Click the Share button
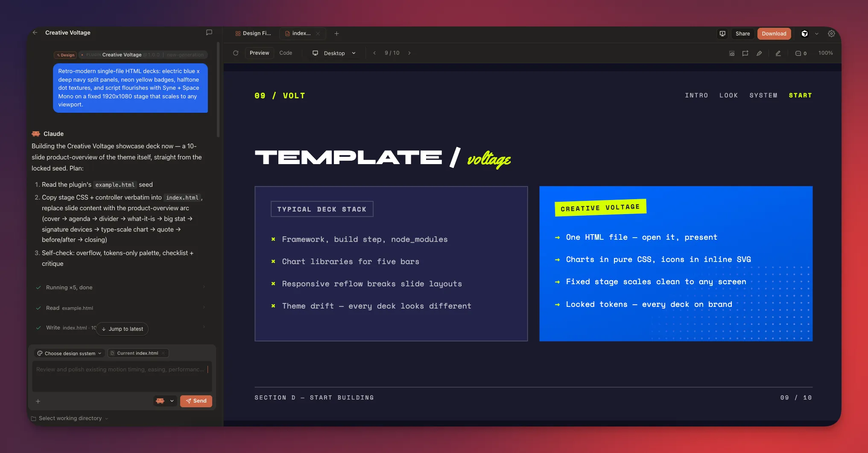This screenshot has height=453, width=868. click(742, 34)
